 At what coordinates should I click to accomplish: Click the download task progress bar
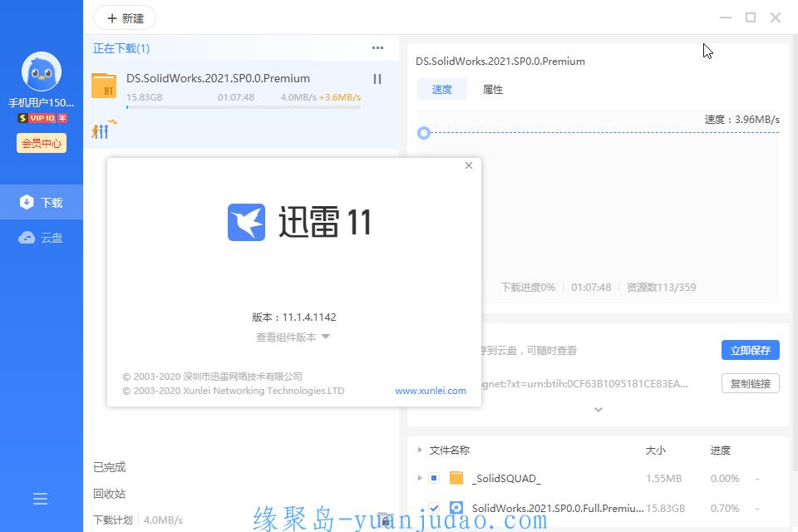click(x=244, y=107)
